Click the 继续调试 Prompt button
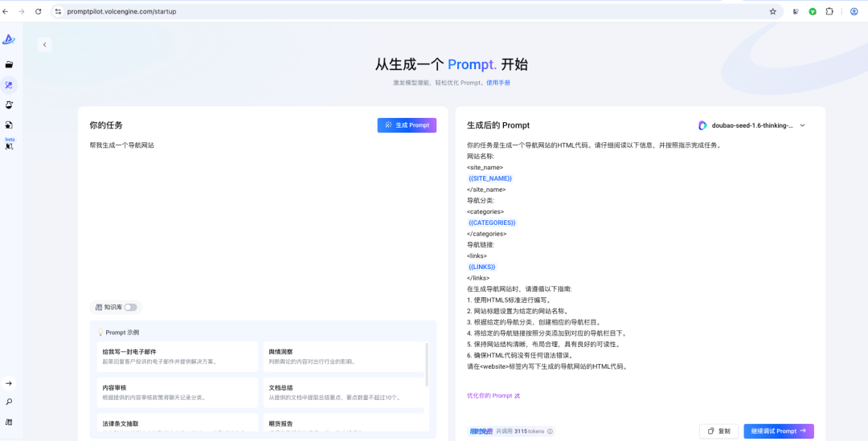 [x=778, y=431]
